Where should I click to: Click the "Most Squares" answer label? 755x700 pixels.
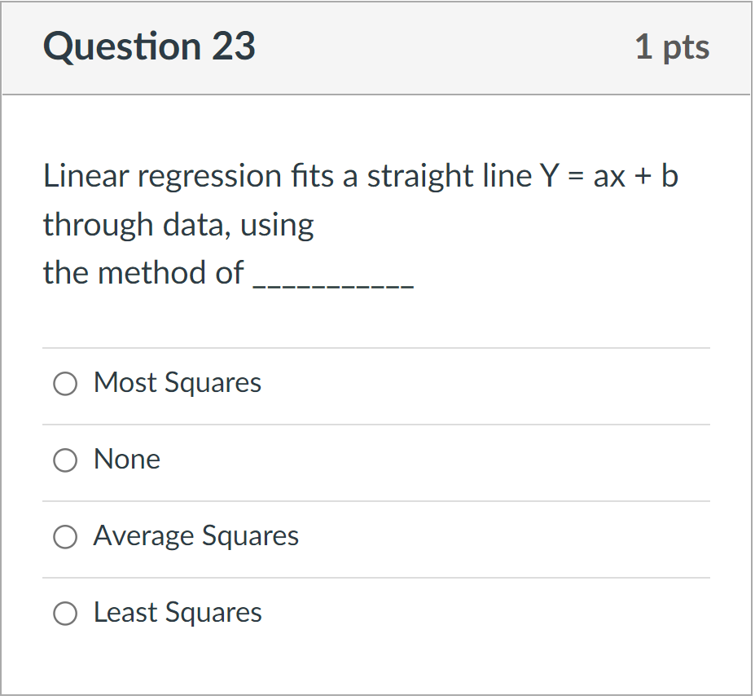pos(178,383)
